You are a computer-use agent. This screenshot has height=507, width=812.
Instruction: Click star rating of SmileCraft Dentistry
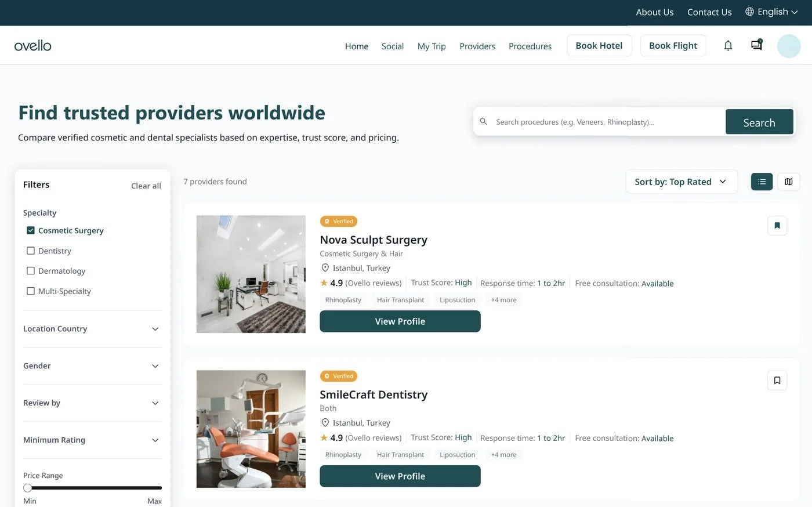324,437
